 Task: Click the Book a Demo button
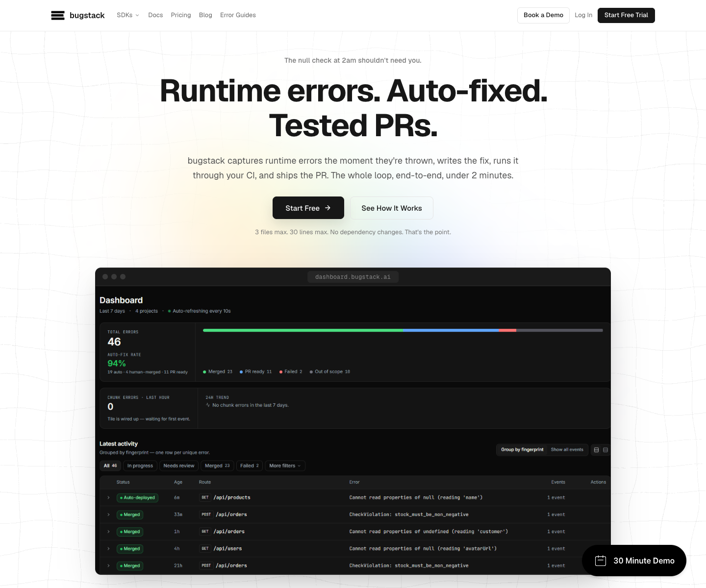pyautogui.click(x=543, y=15)
